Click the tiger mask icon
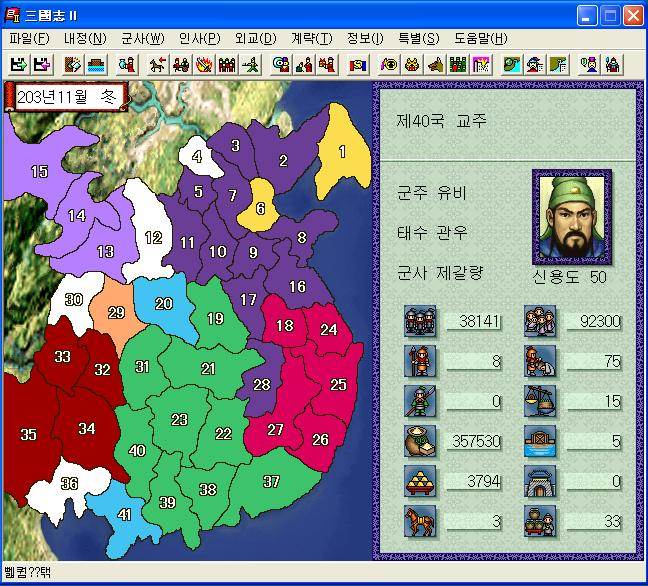648x586 pixels. tap(412, 64)
